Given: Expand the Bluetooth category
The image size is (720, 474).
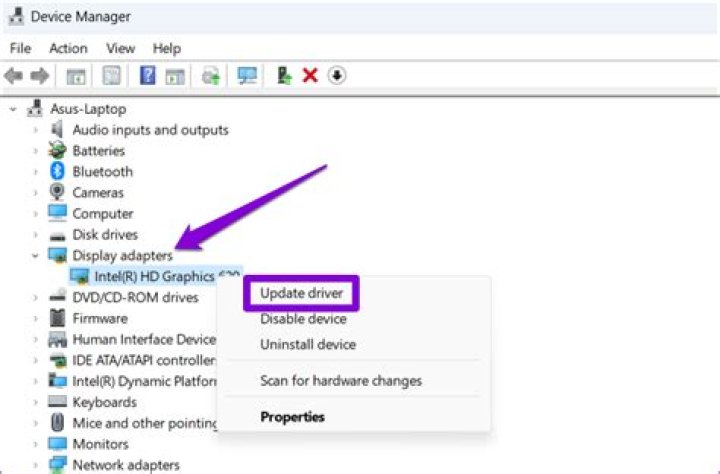Looking at the screenshot, I should coord(35,172).
